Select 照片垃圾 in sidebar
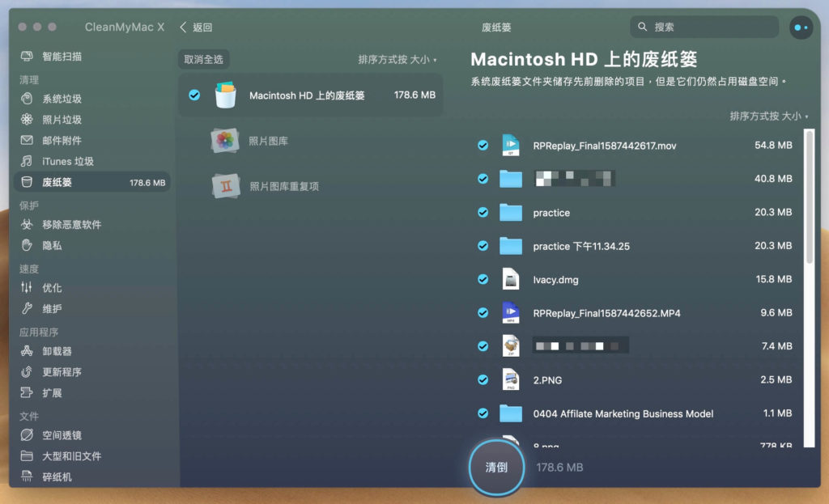This screenshot has width=829, height=504. (62, 120)
